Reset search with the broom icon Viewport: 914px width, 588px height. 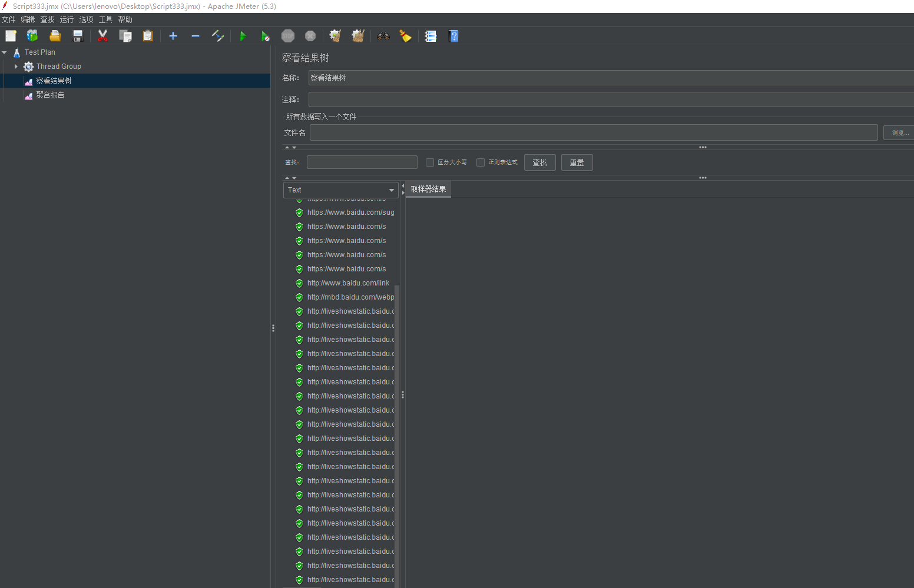click(x=406, y=36)
